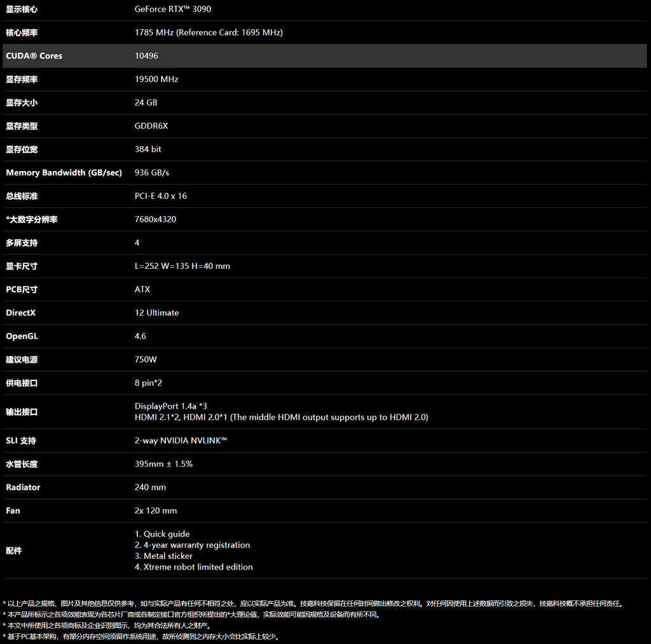Select the 8 pin*2 value

click(148, 383)
